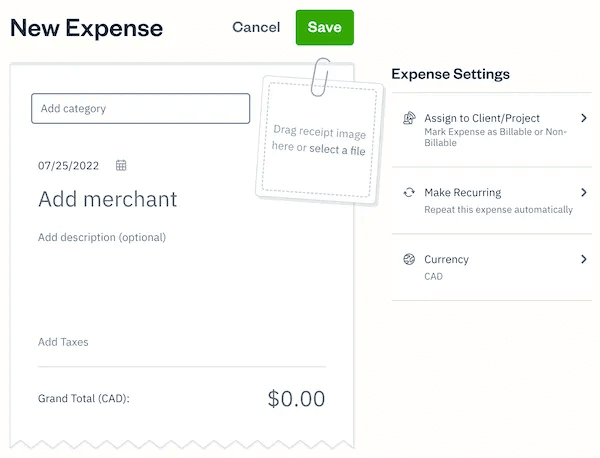Screen dimensions: 600x458
Task: Click the Assign to Client/Project icon
Action: point(409,118)
